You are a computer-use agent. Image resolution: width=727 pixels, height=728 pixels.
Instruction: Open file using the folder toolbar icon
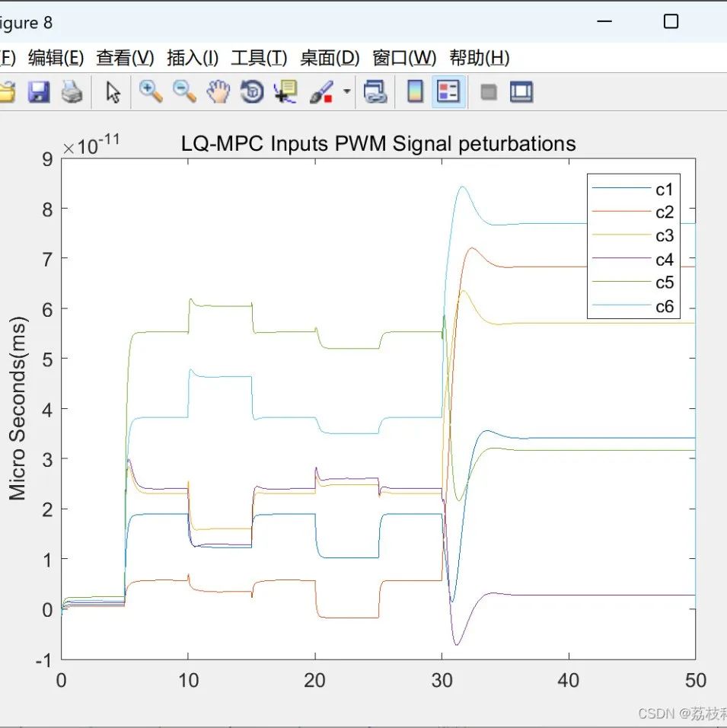click(7, 91)
